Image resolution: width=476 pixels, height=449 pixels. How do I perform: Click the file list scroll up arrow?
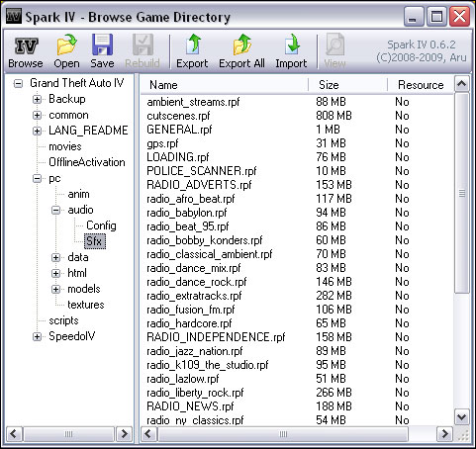[462, 84]
